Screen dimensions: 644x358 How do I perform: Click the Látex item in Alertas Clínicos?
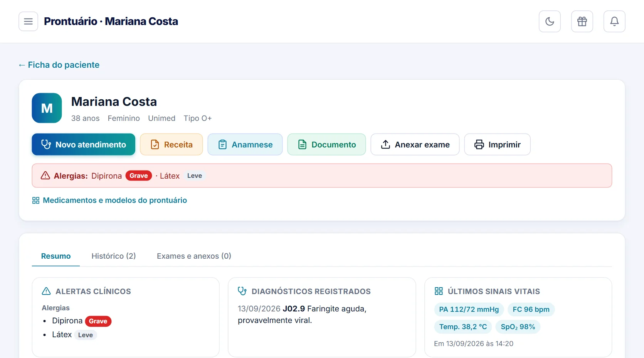(62, 335)
